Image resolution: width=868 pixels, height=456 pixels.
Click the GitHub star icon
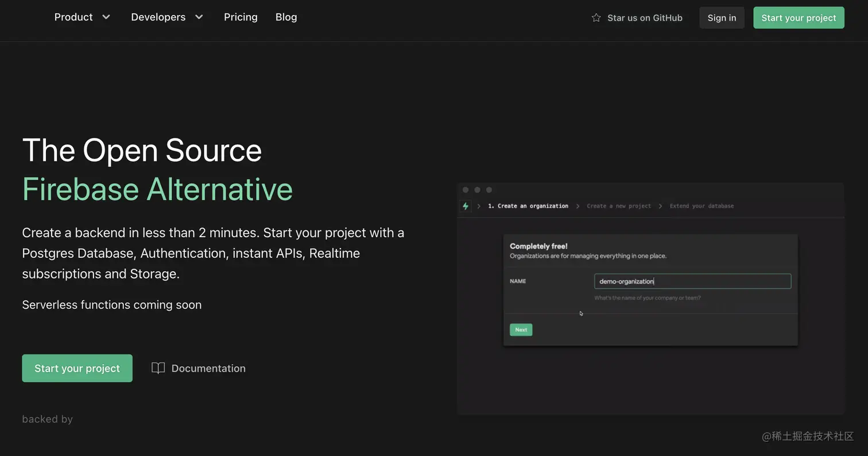point(596,18)
